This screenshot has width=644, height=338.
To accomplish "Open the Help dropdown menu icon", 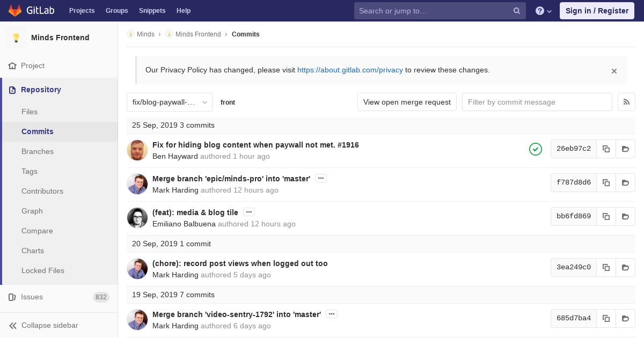I will point(543,11).
